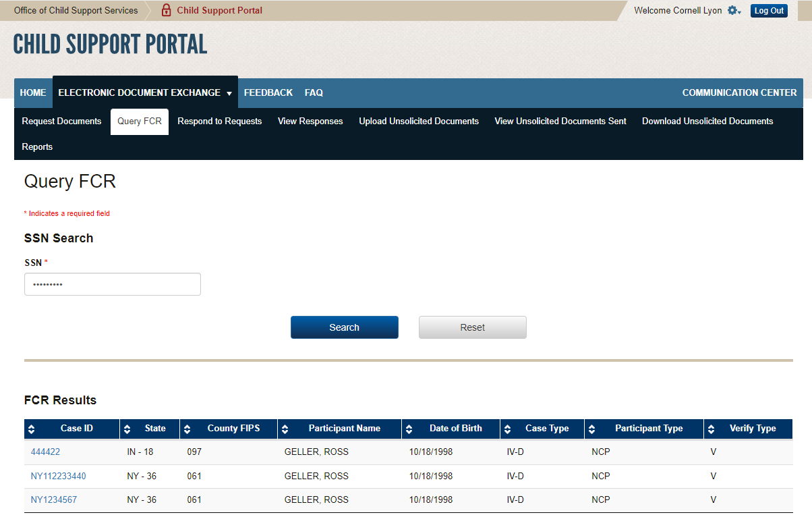Open the settings gear next to welcome text
Image resolution: width=812 pixels, height=515 pixels.
pyautogui.click(x=733, y=11)
